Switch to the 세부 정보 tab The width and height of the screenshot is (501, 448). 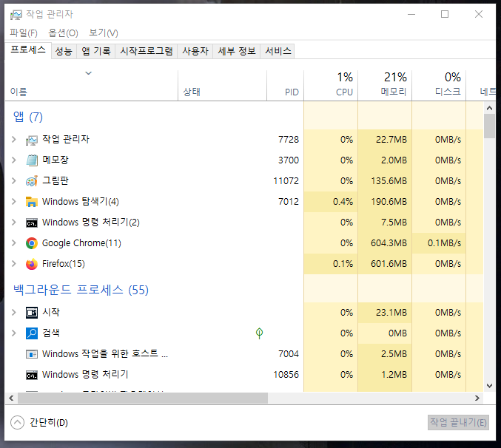(x=237, y=51)
